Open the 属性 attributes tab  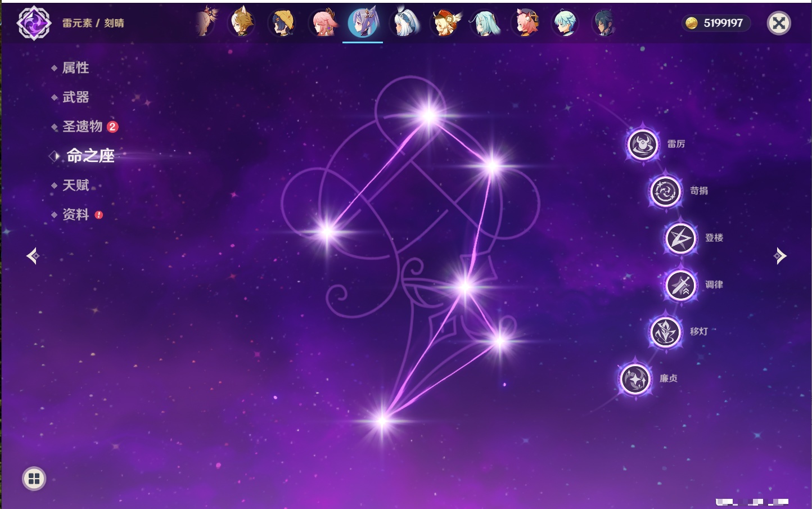coord(75,68)
